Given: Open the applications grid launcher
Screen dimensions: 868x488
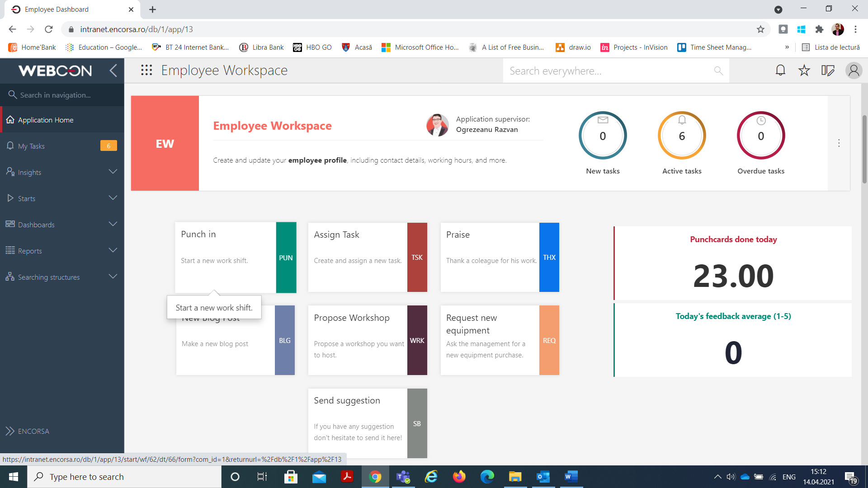Looking at the screenshot, I should coord(146,70).
